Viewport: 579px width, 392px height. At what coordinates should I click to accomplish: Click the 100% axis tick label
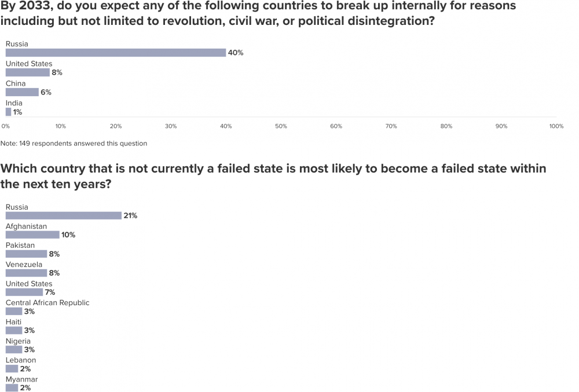pyautogui.click(x=556, y=126)
